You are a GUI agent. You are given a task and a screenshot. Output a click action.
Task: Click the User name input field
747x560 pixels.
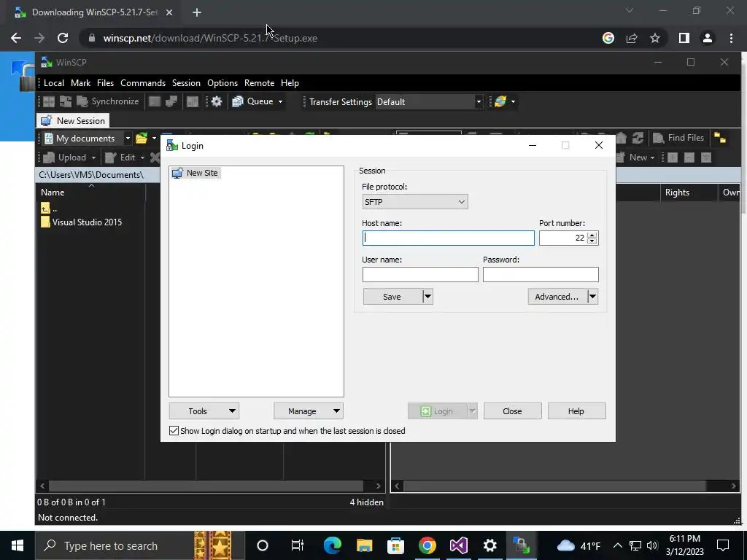[420, 274]
